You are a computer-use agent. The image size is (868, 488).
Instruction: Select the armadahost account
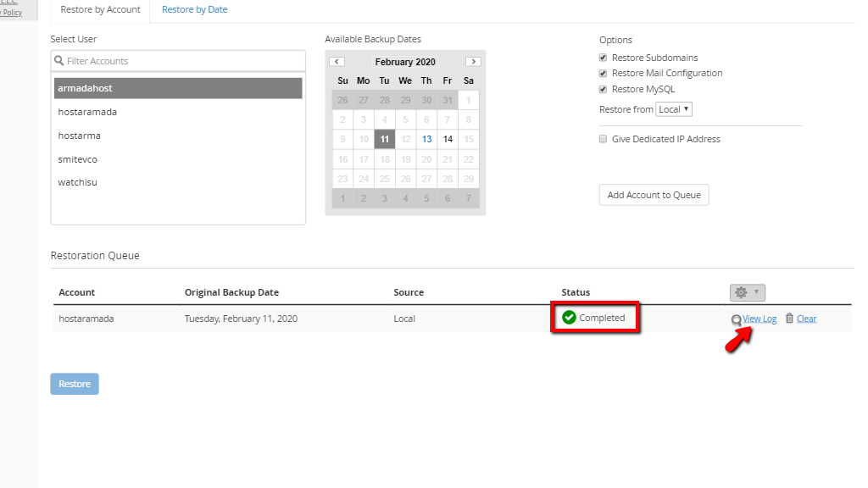pyautogui.click(x=178, y=88)
